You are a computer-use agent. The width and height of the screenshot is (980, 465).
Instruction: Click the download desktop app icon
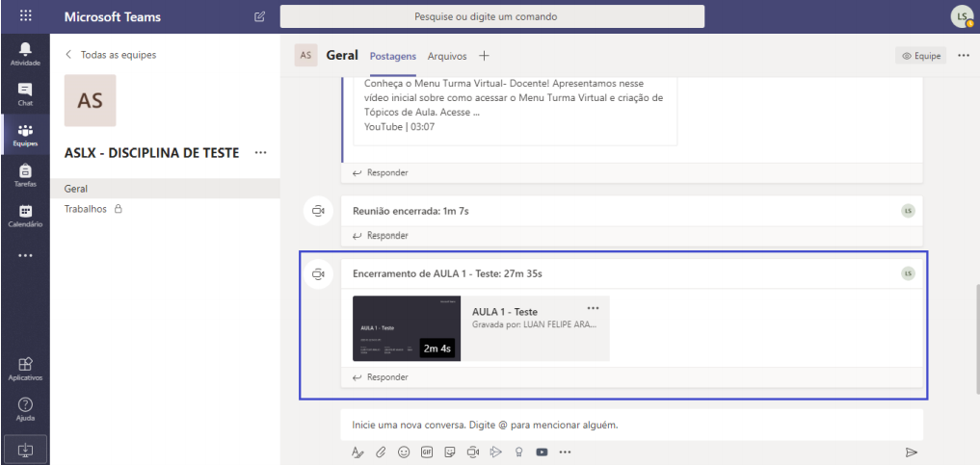click(x=25, y=449)
